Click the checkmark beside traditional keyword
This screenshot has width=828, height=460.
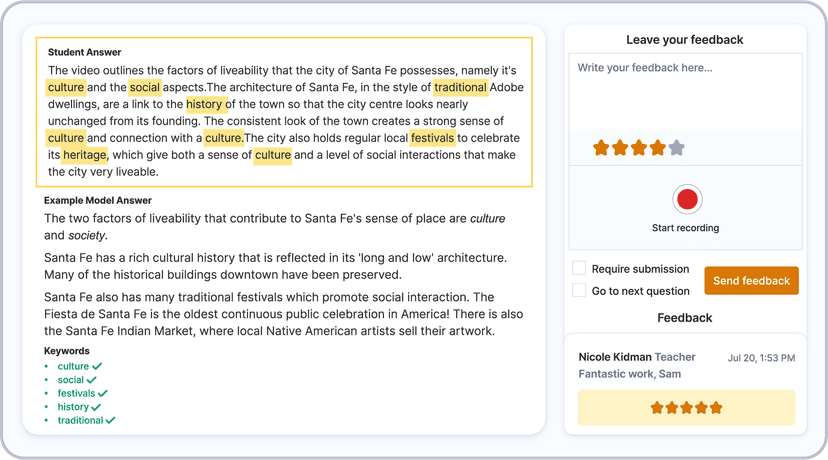tap(110, 421)
